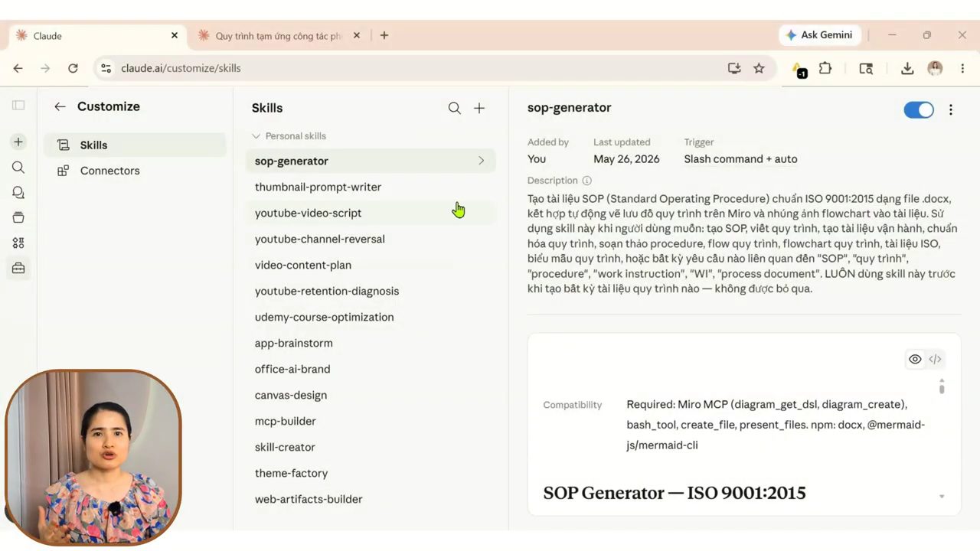This screenshot has width=980, height=551.
Task: Open Chrome three-dot menu
Action: (962, 68)
